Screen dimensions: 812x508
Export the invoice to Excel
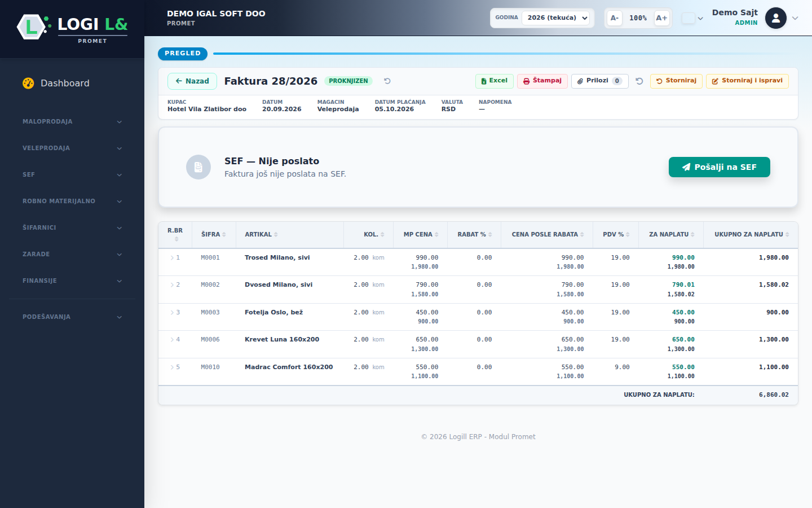495,81
